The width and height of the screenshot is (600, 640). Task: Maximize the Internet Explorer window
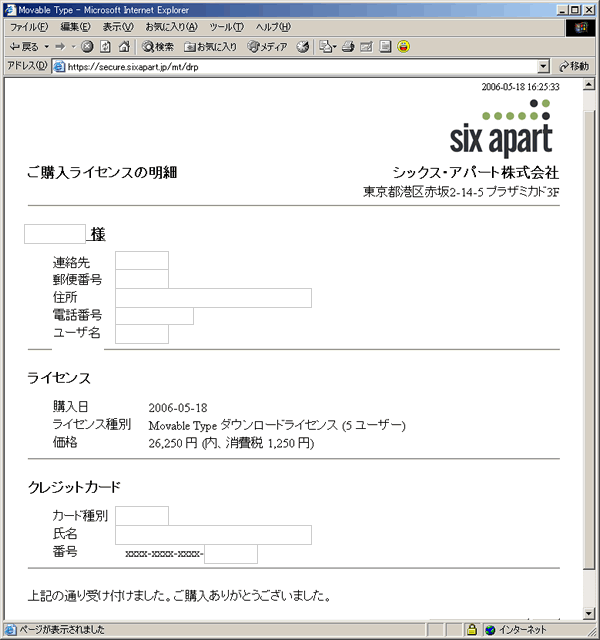pos(575,10)
